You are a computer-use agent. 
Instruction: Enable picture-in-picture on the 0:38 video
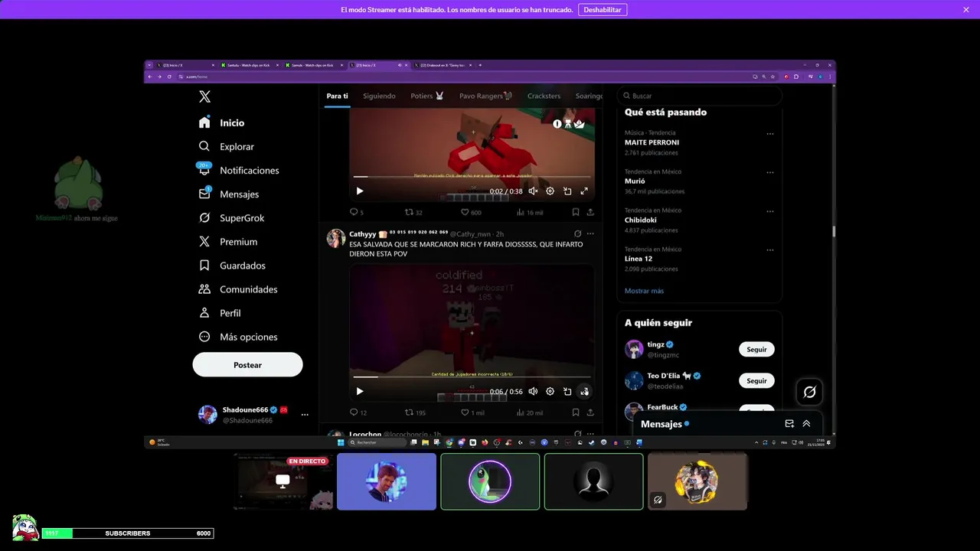pyautogui.click(x=567, y=191)
